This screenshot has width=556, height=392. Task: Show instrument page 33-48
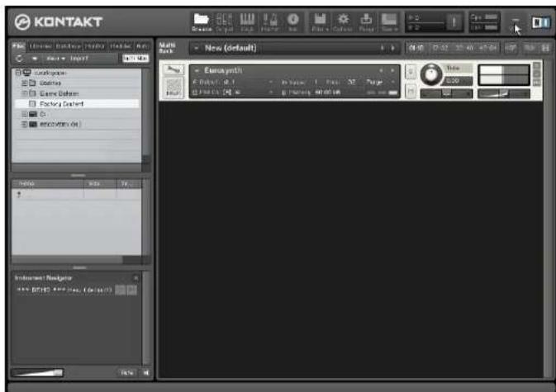pos(464,47)
